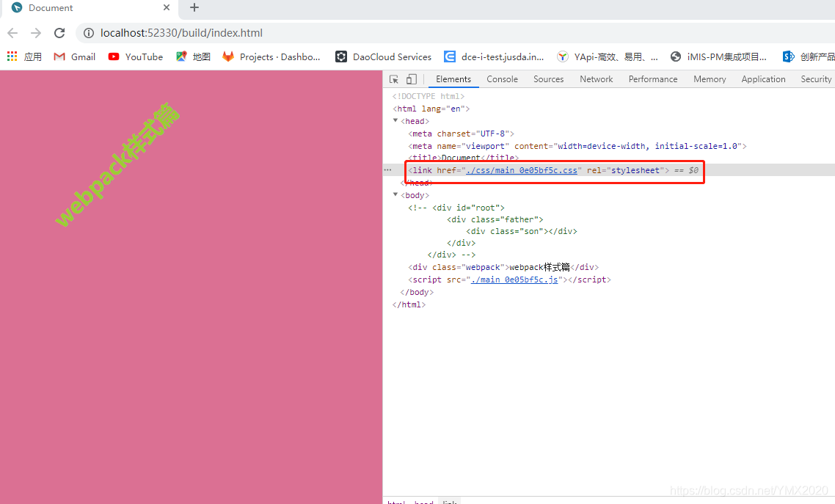This screenshot has width=835, height=504.
Task: Switch to the Network tab
Action: (x=597, y=79)
